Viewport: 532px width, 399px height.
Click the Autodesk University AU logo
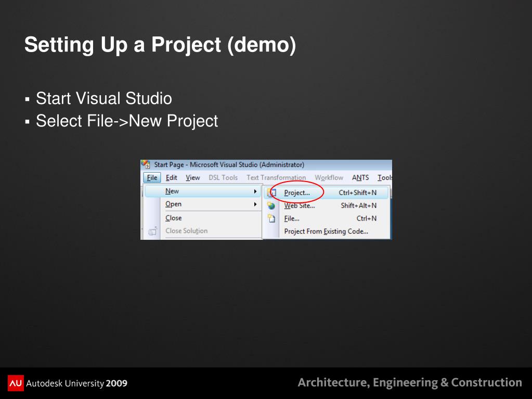(x=16, y=383)
